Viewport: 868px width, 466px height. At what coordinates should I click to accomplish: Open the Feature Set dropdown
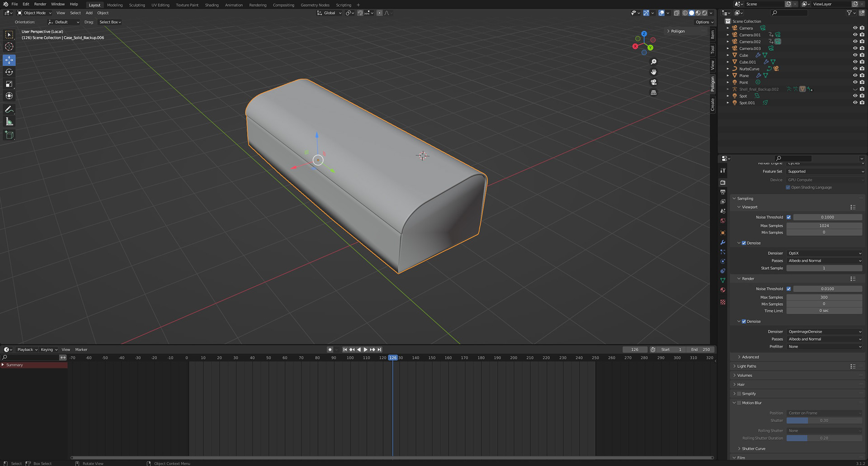click(825, 171)
